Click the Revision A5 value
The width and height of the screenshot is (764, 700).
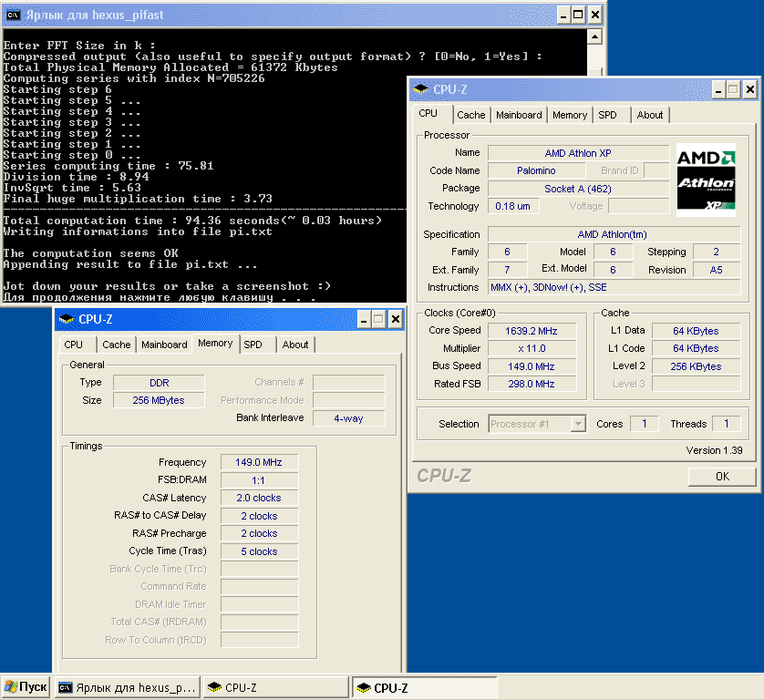(717, 270)
